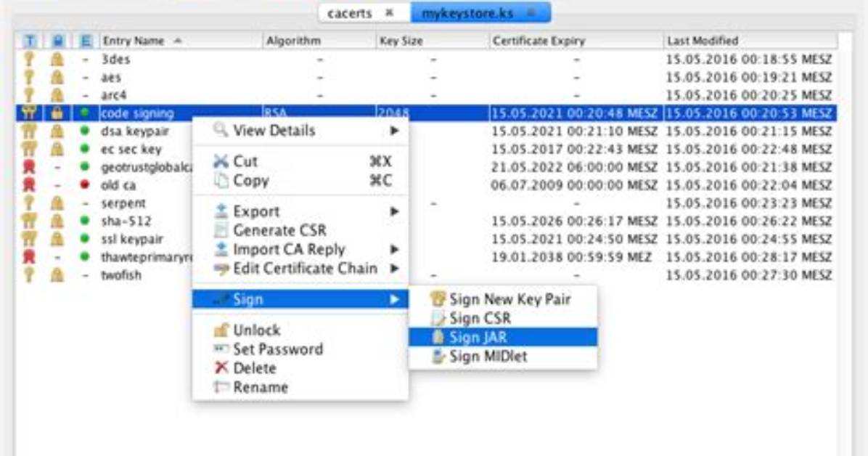Choose Copy from context menu
The image size is (868, 456).
(300, 180)
